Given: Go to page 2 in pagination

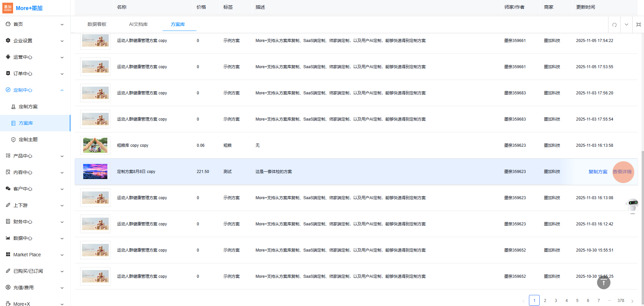Looking at the screenshot, I should [x=545, y=300].
